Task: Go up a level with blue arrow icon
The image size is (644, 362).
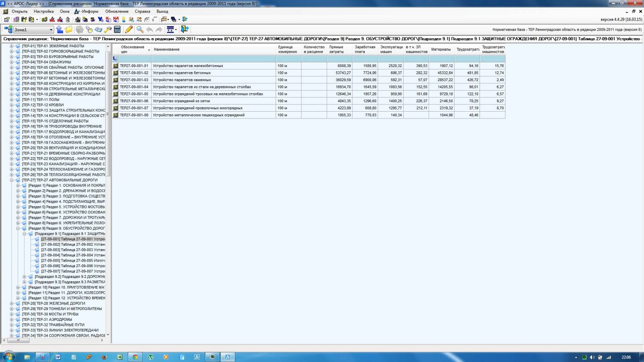Action: (60, 30)
